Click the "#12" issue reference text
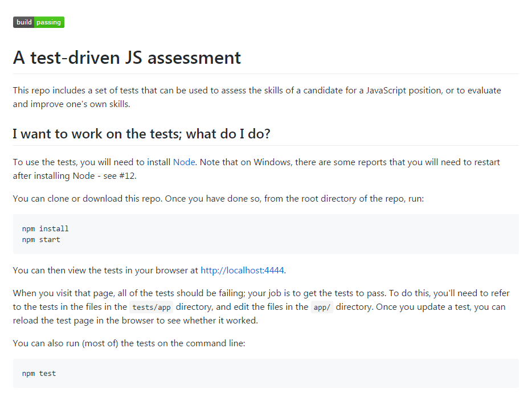This screenshot has height=393, width=532. (127, 176)
